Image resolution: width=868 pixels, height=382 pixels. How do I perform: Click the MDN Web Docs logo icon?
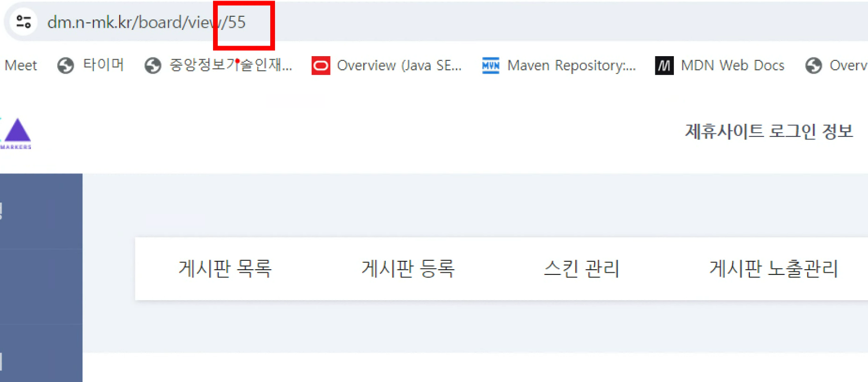click(x=664, y=66)
